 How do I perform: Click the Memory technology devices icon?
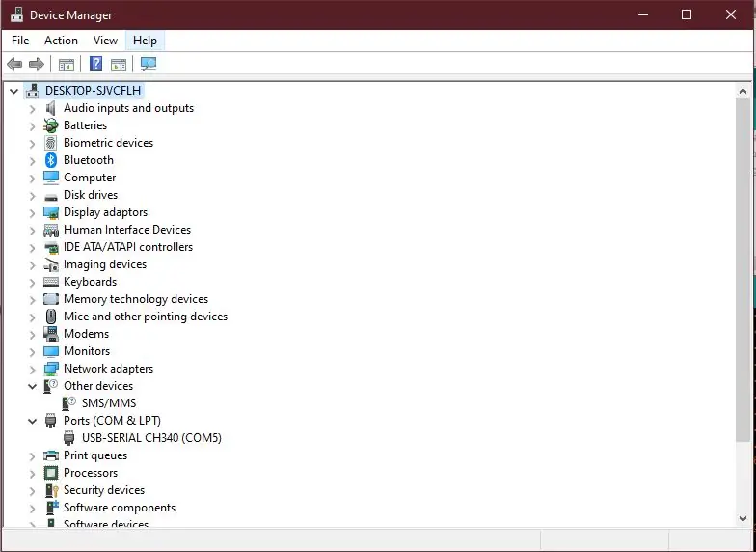(x=50, y=299)
